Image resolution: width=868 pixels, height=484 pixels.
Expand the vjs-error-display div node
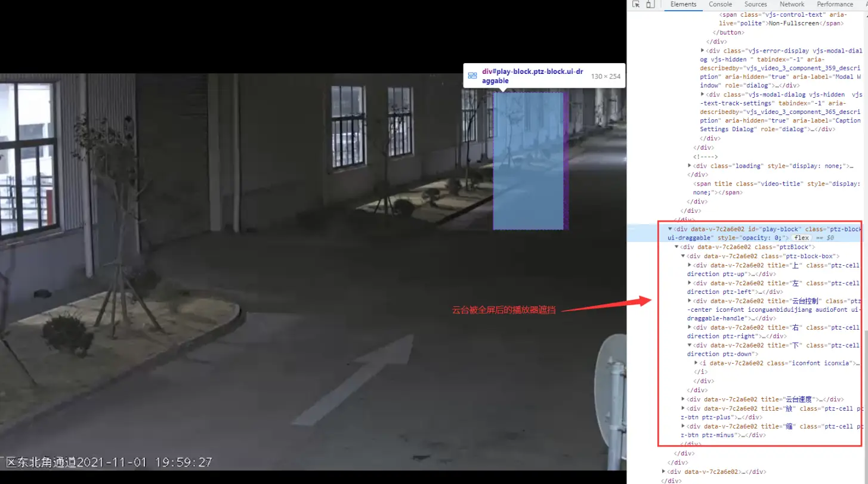(702, 51)
